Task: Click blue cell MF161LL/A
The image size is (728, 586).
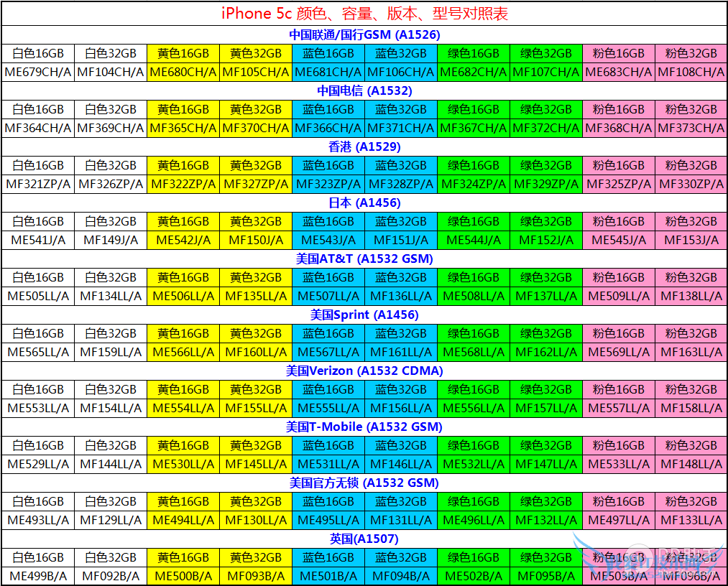Action: point(401,352)
